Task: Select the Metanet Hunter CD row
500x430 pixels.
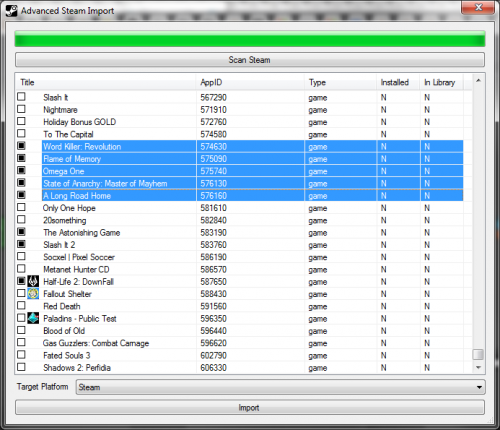Action: 240,269
